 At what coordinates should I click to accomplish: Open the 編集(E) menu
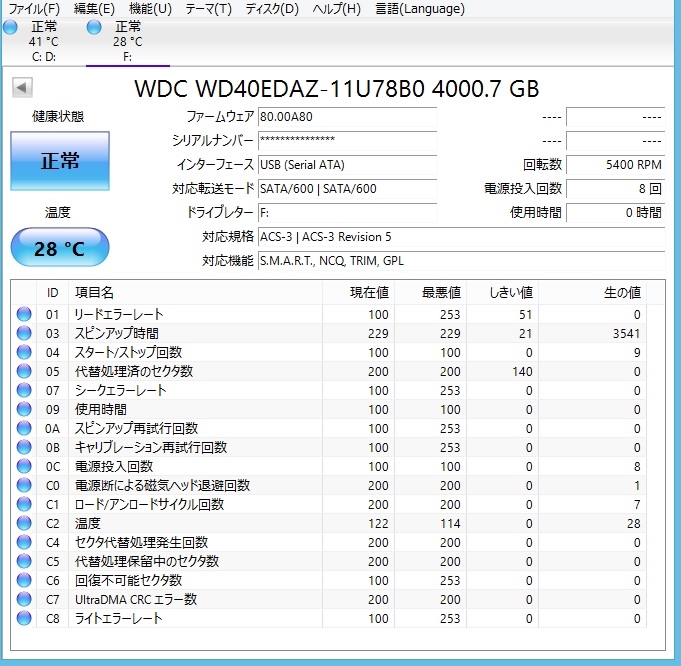[x=94, y=9]
